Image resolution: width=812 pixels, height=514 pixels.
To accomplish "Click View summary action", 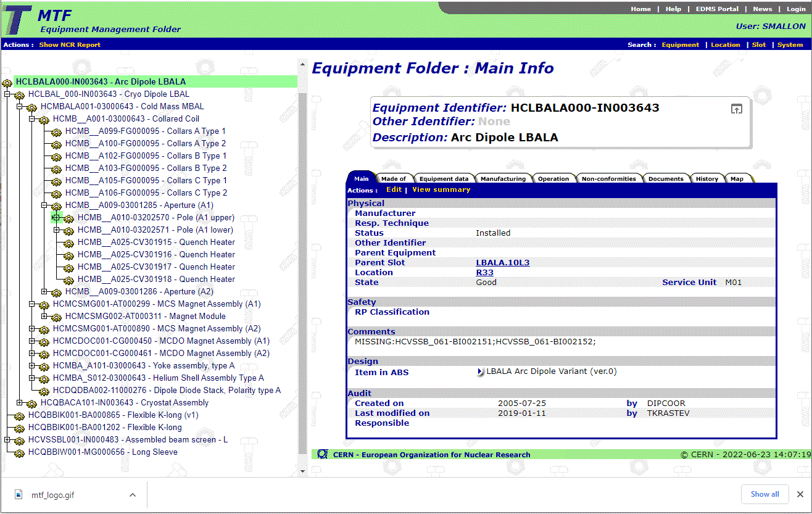I will coord(441,189).
